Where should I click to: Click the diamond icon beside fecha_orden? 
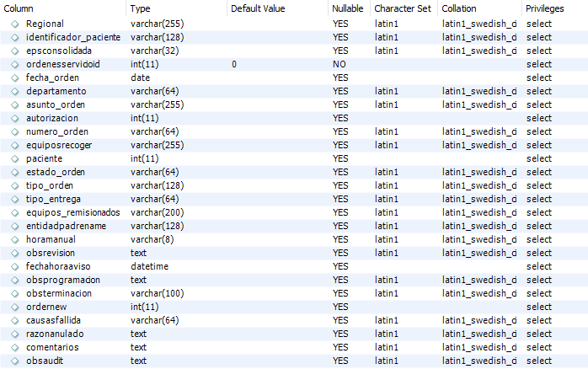click(x=14, y=78)
